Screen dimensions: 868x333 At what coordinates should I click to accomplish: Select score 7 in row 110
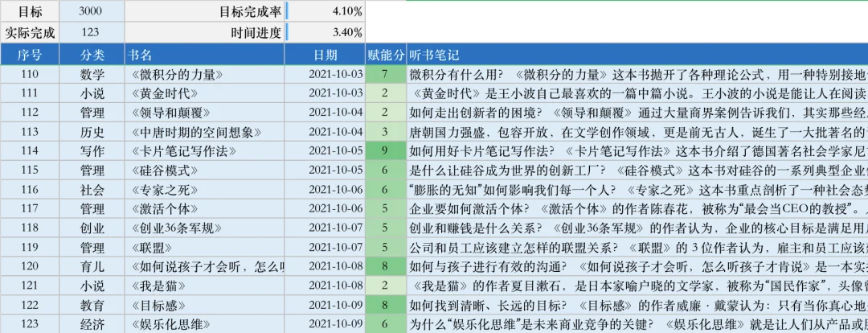pos(386,74)
